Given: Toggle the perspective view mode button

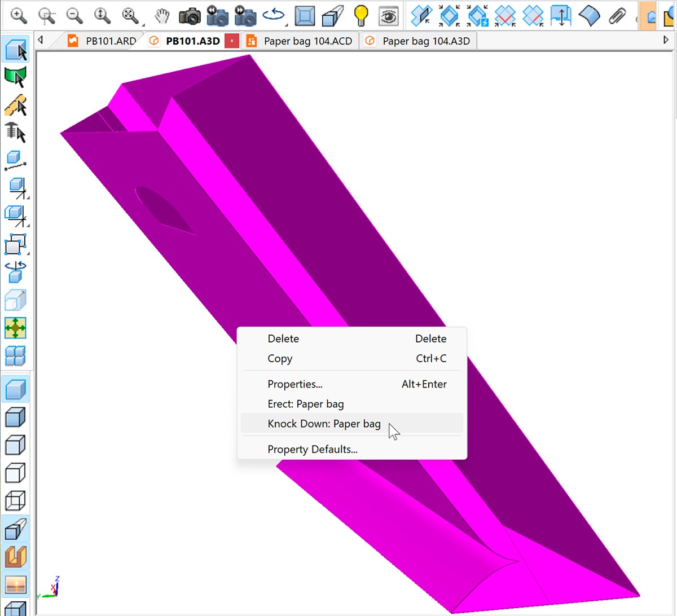Looking at the screenshot, I should click(15, 529).
